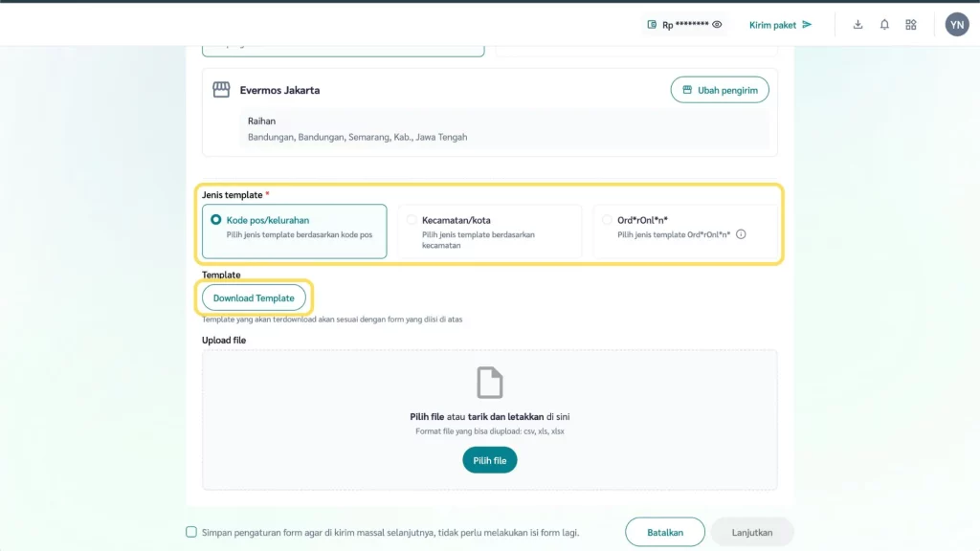Click the file document icon in upload area
The height and width of the screenshot is (551, 980).
click(490, 383)
